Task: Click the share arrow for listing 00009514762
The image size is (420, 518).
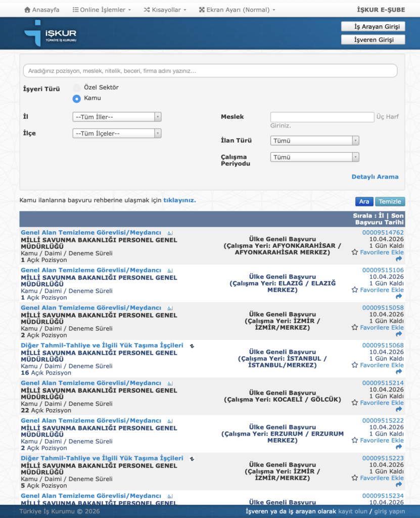Action: click(x=399, y=259)
